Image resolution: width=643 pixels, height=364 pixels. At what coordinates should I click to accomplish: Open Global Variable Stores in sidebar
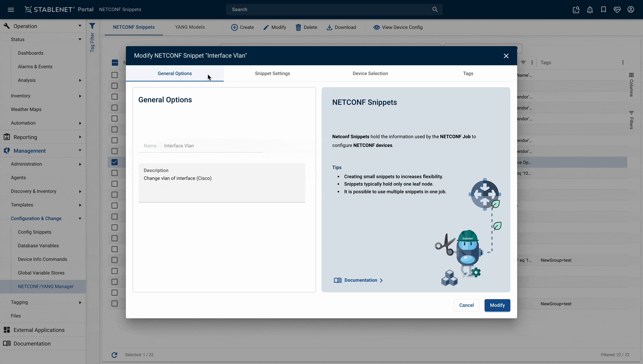[x=41, y=273]
